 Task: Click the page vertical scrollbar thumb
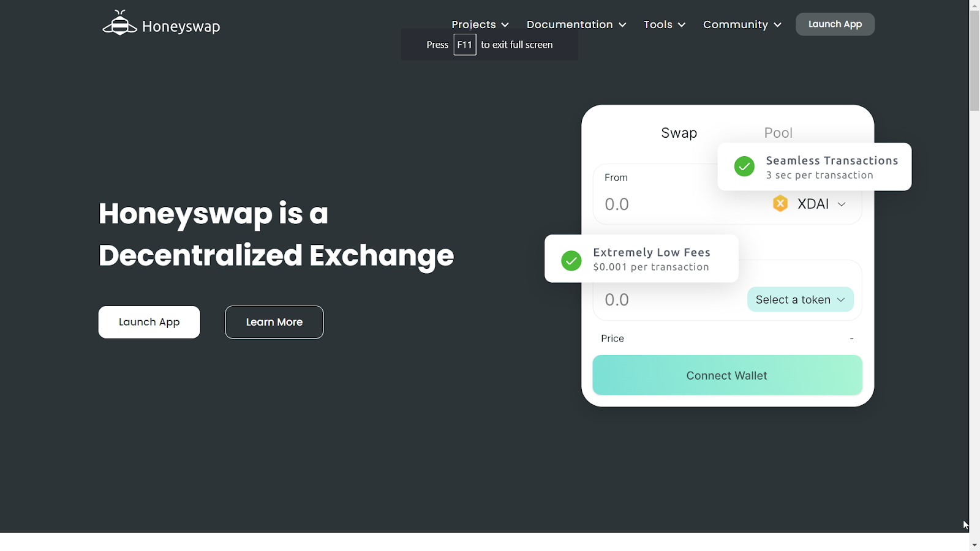[974, 61]
